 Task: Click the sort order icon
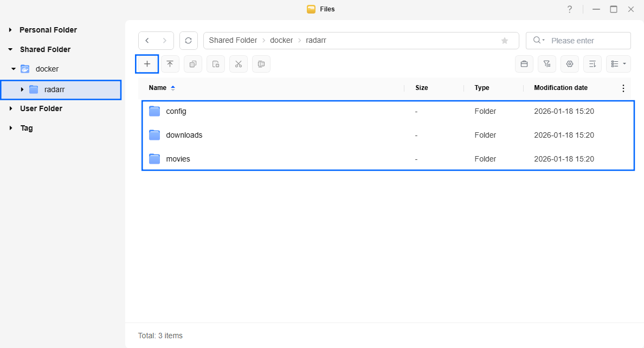[x=592, y=64]
